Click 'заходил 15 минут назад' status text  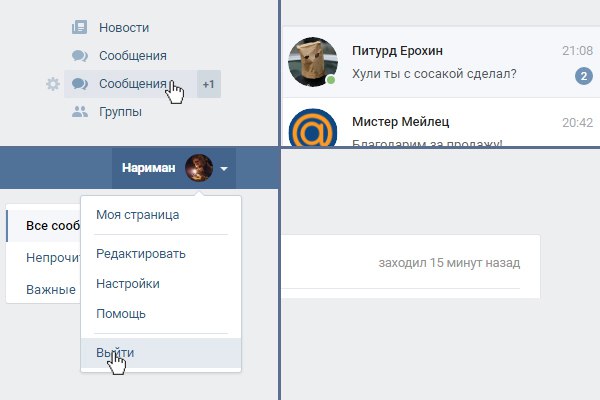point(449,263)
